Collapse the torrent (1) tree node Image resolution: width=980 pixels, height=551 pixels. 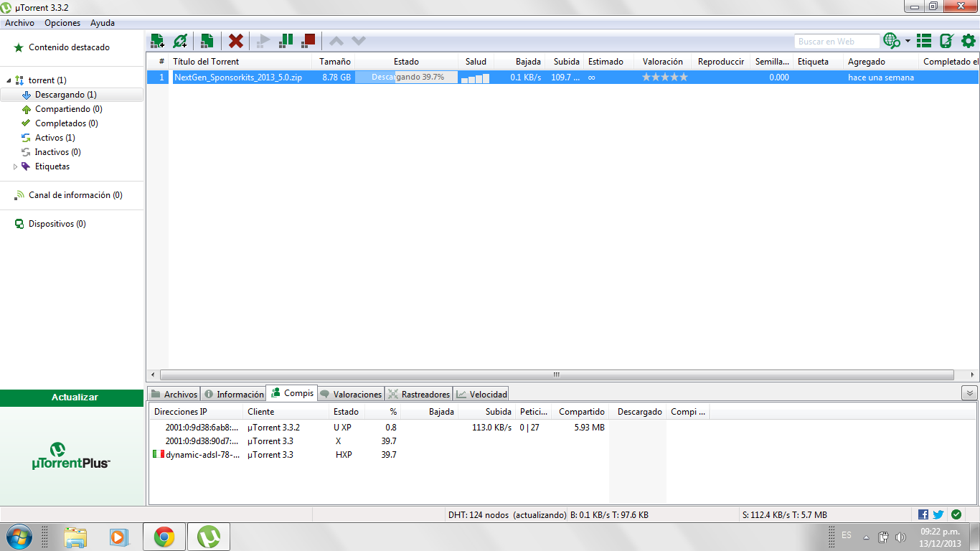click(x=9, y=80)
